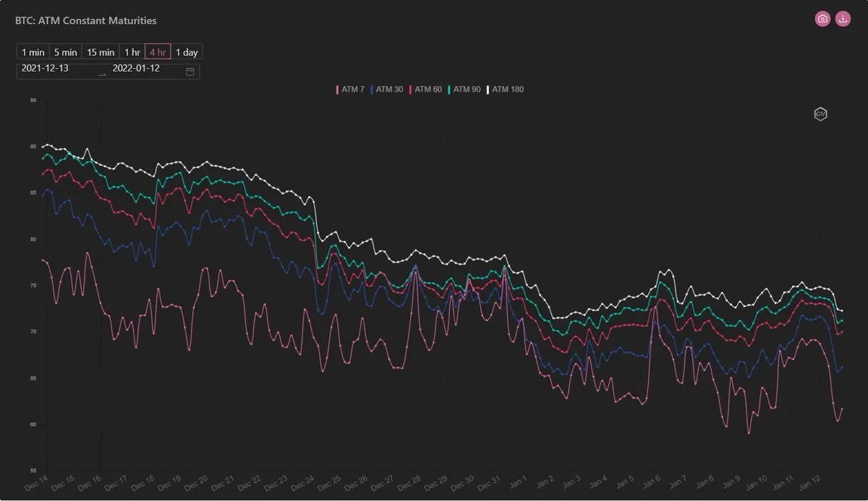Click the camera screenshot icon
Image resolution: width=868 pixels, height=501 pixels.
coord(822,20)
